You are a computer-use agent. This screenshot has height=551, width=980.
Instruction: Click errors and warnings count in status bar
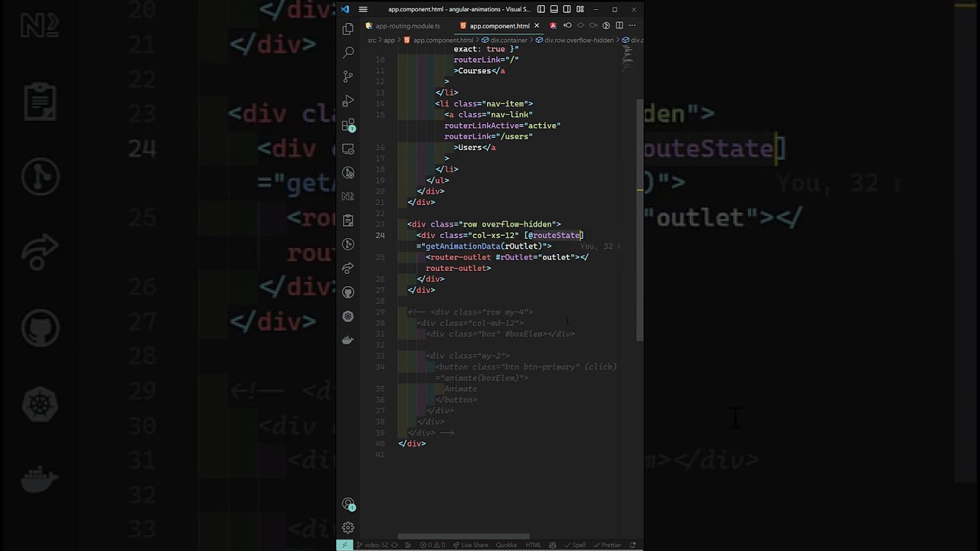[x=433, y=545]
